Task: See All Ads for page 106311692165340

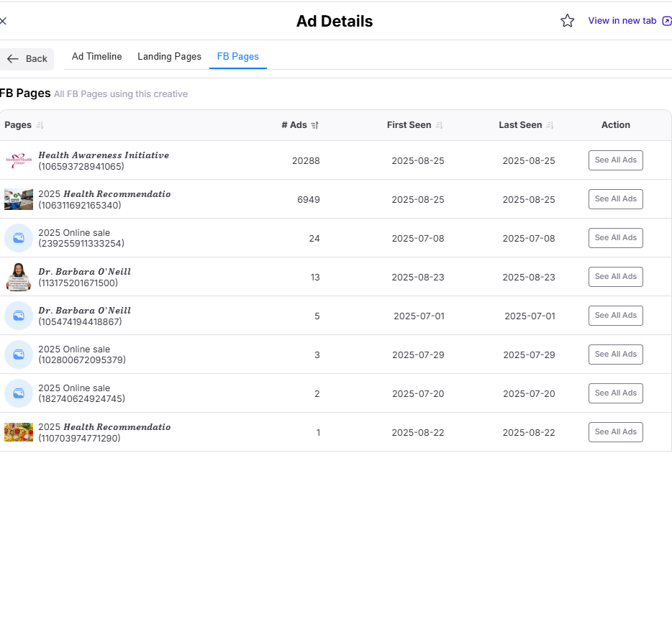Action: pos(615,199)
